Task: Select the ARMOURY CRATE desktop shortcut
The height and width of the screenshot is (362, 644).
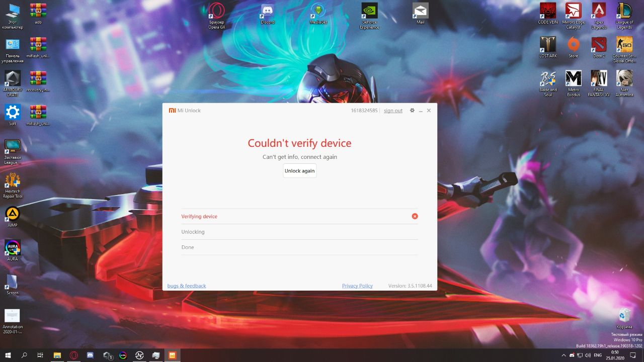Action: point(13,83)
